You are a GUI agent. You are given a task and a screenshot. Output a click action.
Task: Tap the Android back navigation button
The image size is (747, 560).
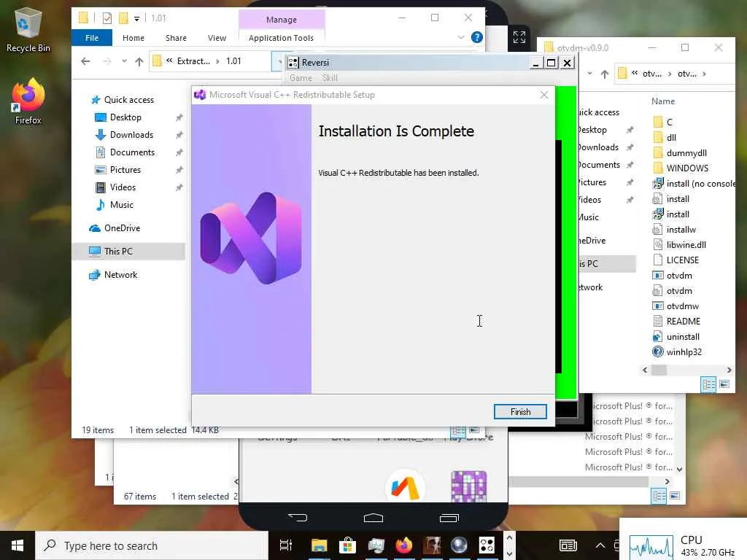tap(298, 518)
